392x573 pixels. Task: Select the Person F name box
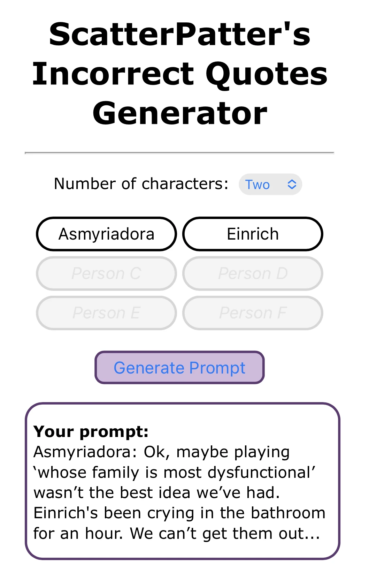coord(253,313)
